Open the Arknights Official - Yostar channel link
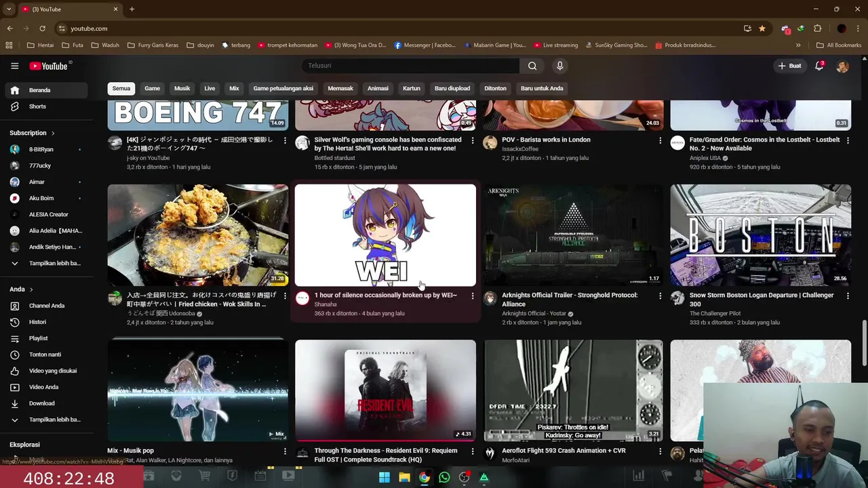 (534, 314)
